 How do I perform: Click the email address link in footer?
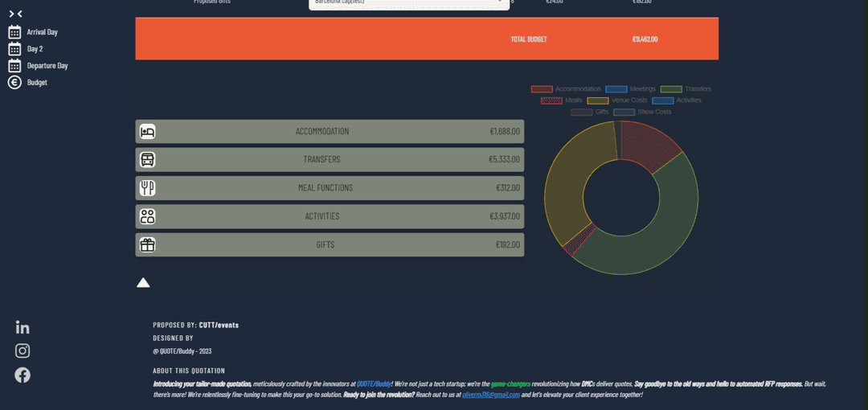(490, 396)
